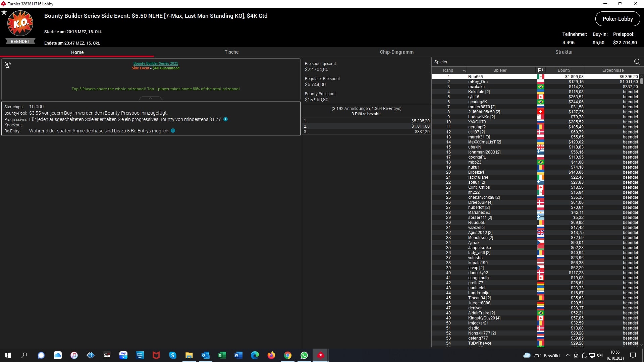Click the Poker-Lobby button

point(618,19)
